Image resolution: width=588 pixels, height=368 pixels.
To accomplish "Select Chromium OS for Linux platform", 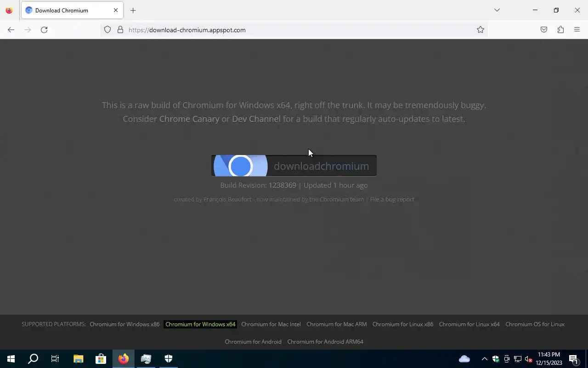I will tap(535, 324).
